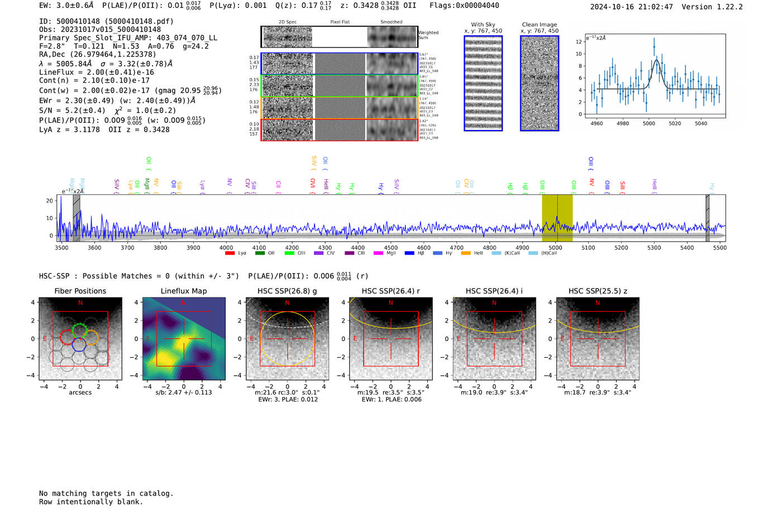Click the red Lyα legend swatch
The width and height of the screenshot is (782, 532).
point(230,253)
